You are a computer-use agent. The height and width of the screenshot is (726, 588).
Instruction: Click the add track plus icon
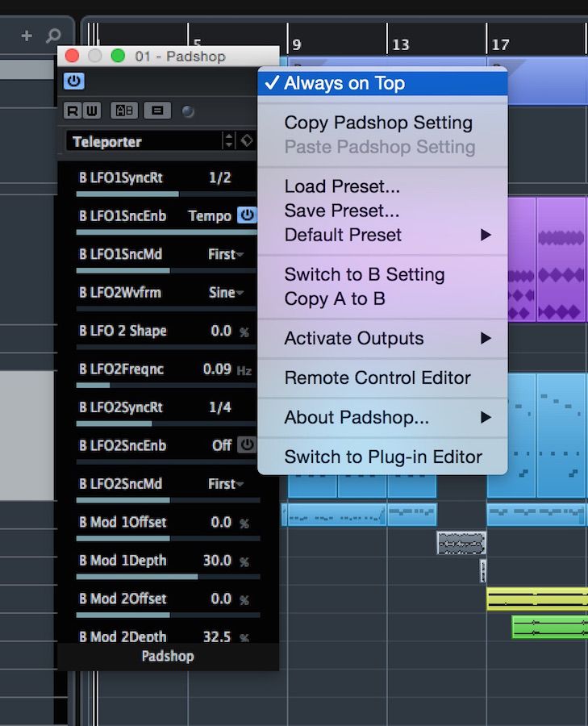(27, 35)
